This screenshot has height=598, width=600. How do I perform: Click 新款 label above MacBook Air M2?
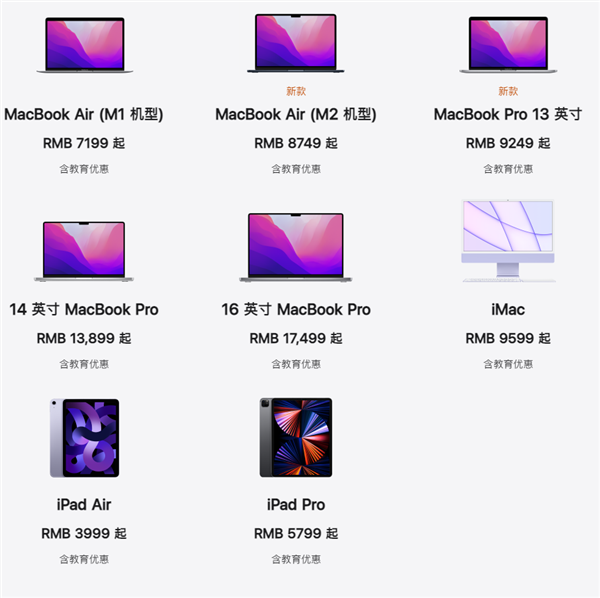(296, 91)
